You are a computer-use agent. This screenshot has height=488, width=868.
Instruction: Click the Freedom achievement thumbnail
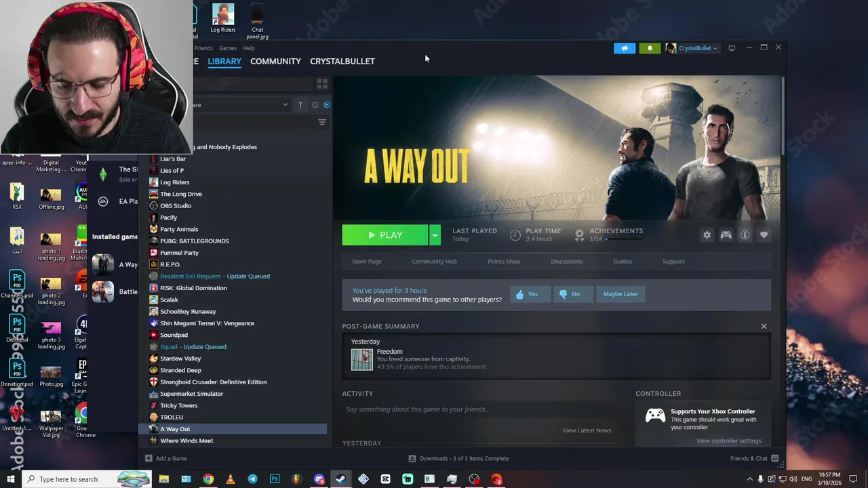point(362,359)
